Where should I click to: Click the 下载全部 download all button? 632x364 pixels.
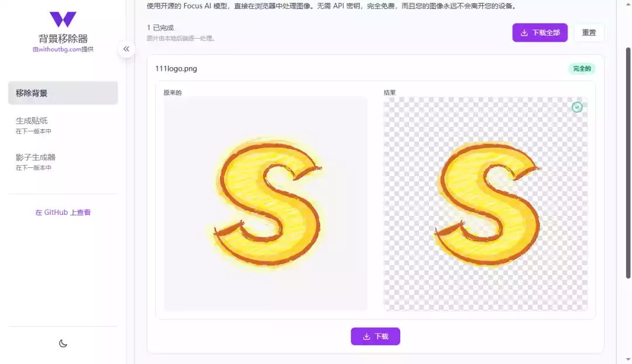click(x=540, y=32)
